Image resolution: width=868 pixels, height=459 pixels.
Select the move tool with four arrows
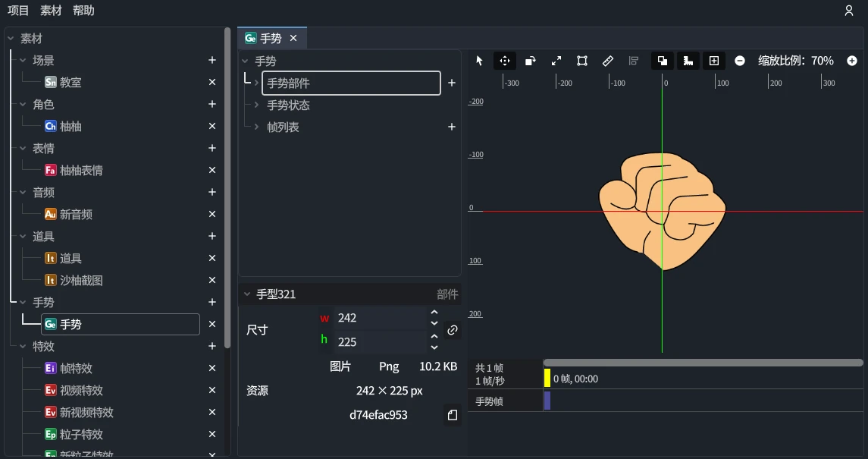click(x=505, y=61)
